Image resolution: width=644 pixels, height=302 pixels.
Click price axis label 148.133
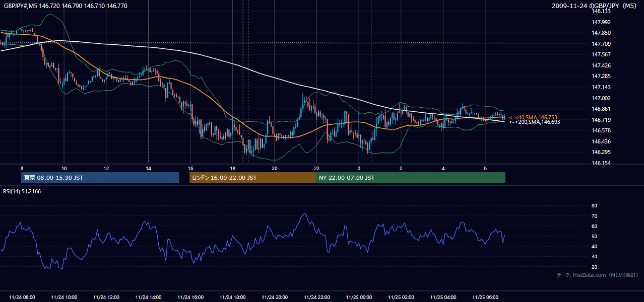point(601,11)
